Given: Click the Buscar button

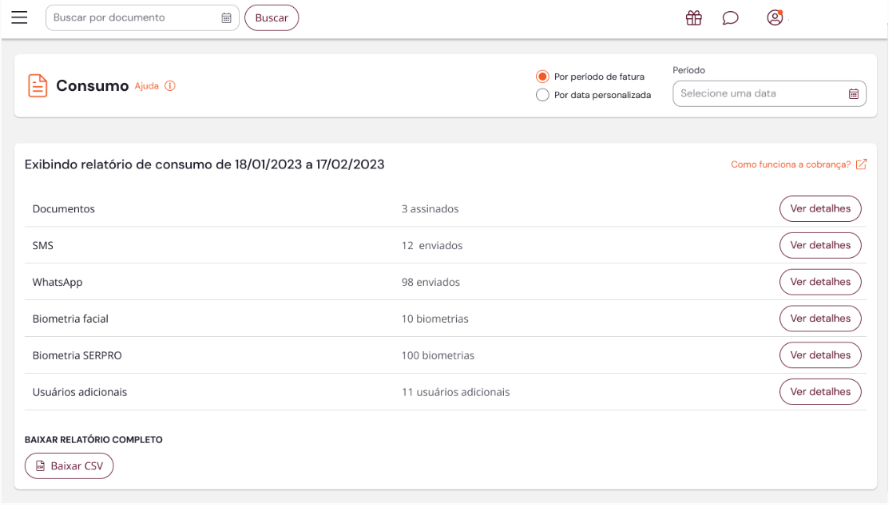Looking at the screenshot, I should click(271, 18).
